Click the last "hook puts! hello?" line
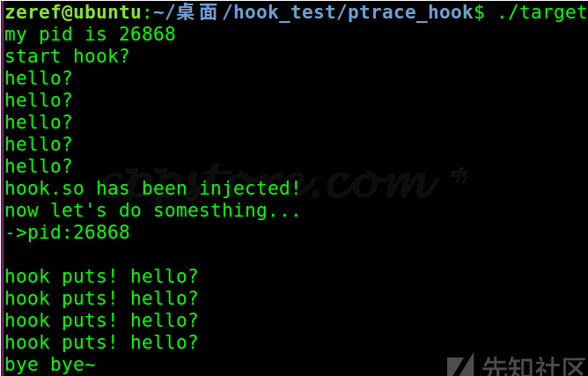 (101, 343)
